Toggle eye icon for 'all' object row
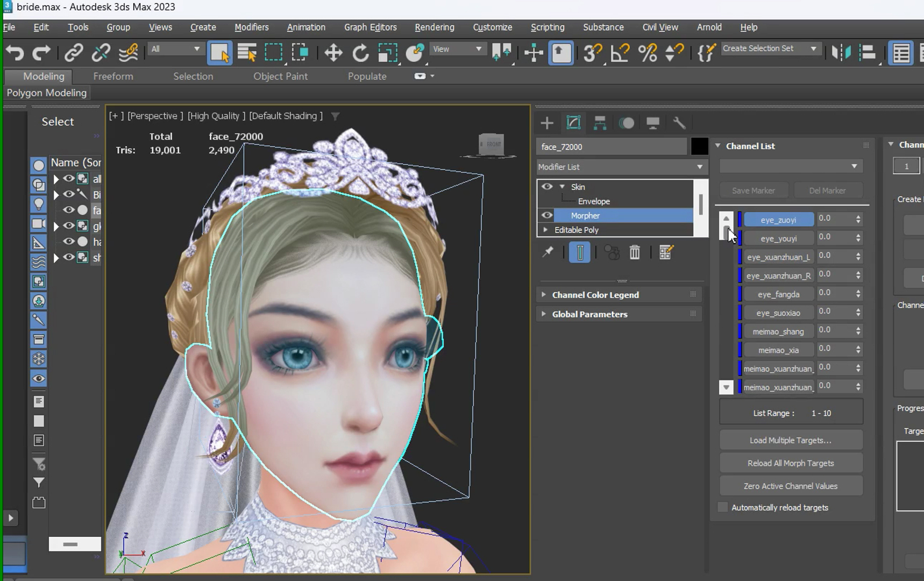This screenshot has width=924, height=581. coord(69,179)
